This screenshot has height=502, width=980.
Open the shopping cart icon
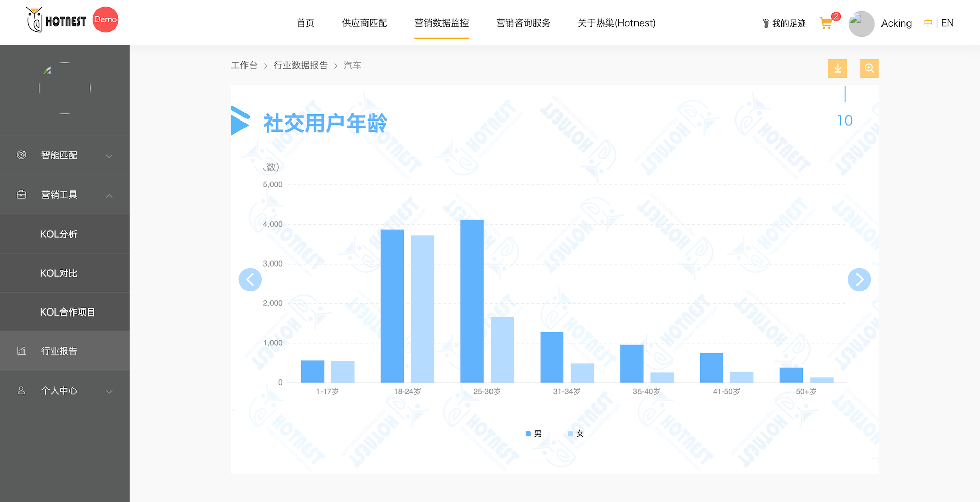[x=825, y=23]
